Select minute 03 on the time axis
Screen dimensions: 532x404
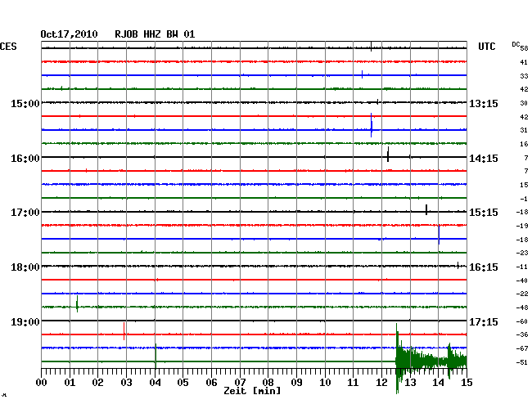[x=126, y=383]
